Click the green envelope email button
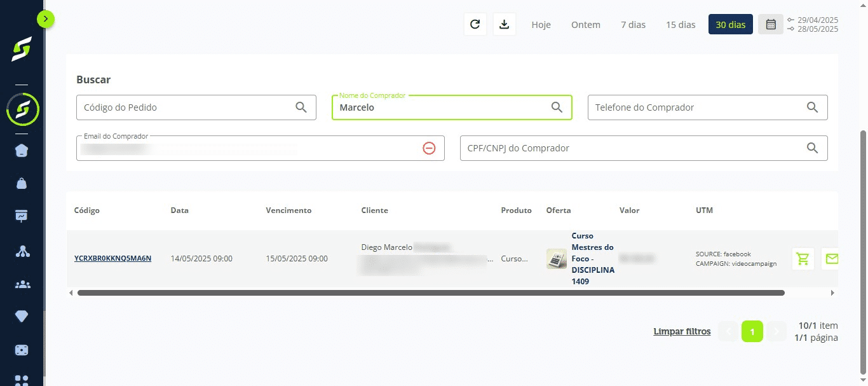The height and width of the screenshot is (386, 868). click(831, 259)
